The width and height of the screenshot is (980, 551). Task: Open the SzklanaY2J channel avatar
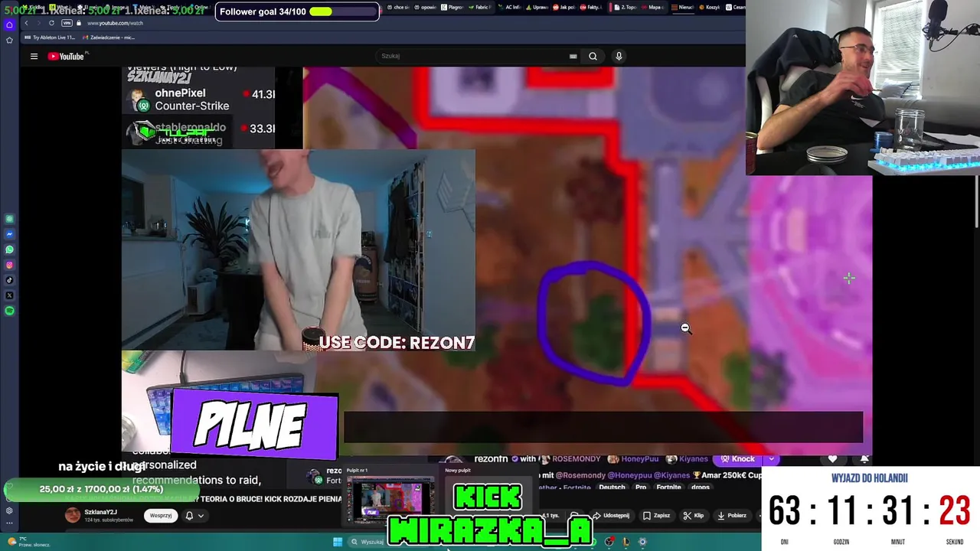pos(72,516)
